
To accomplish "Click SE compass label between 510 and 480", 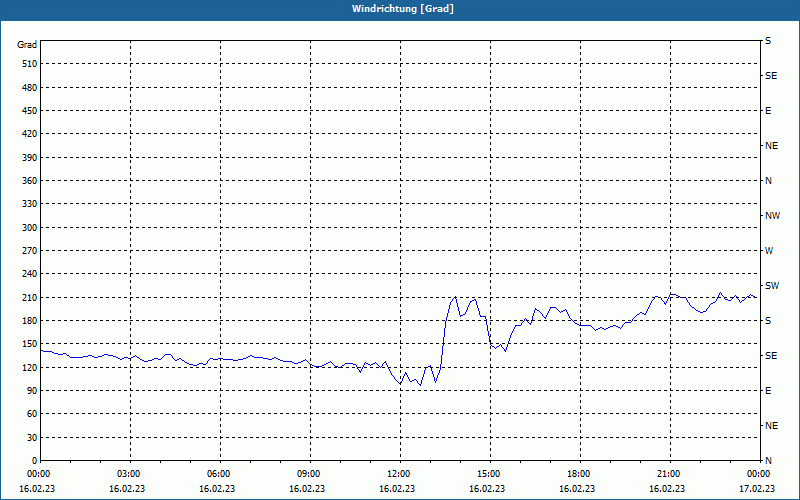I will pos(771,76).
